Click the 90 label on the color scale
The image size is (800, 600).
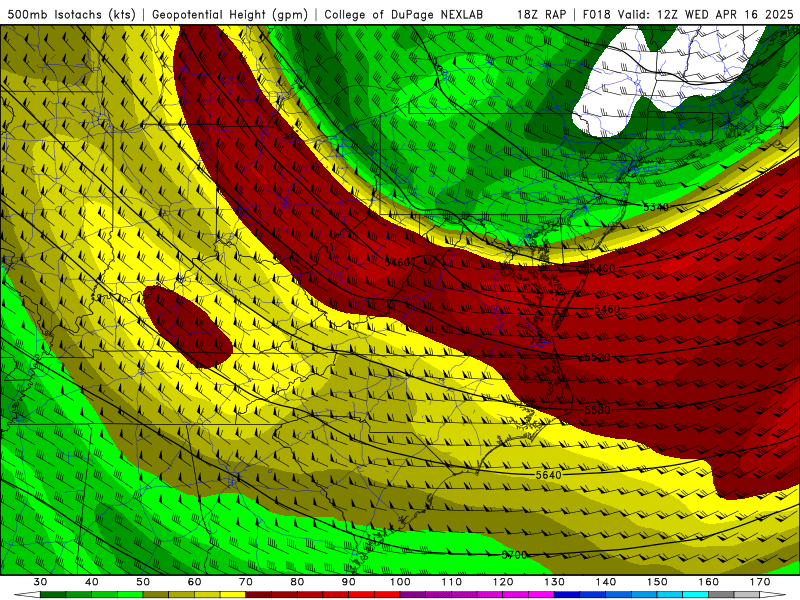pyautogui.click(x=349, y=582)
